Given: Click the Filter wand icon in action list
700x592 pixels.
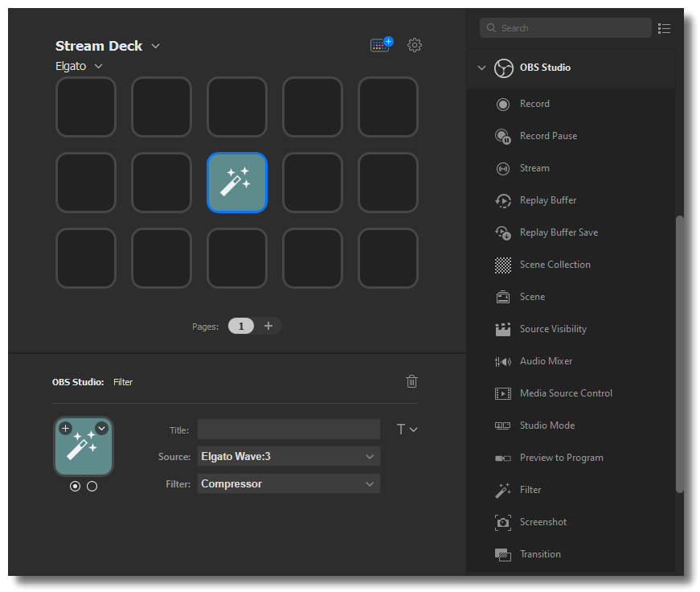Looking at the screenshot, I should [503, 490].
